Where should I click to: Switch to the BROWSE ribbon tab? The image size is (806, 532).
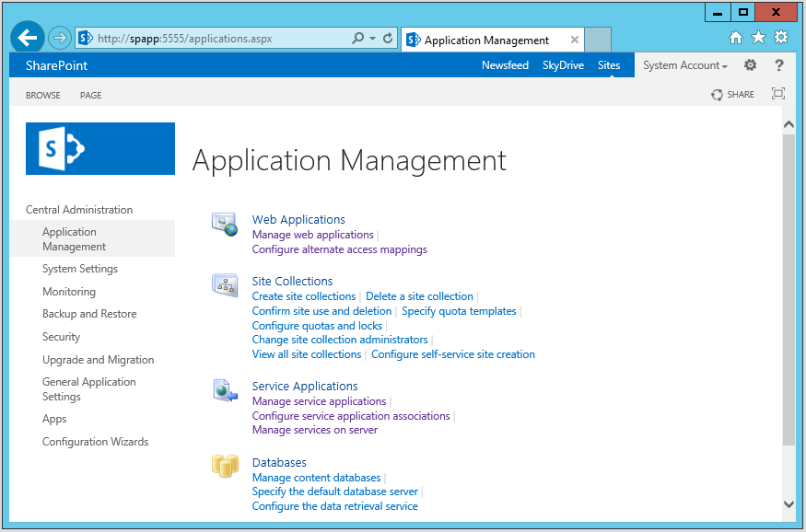click(x=43, y=95)
